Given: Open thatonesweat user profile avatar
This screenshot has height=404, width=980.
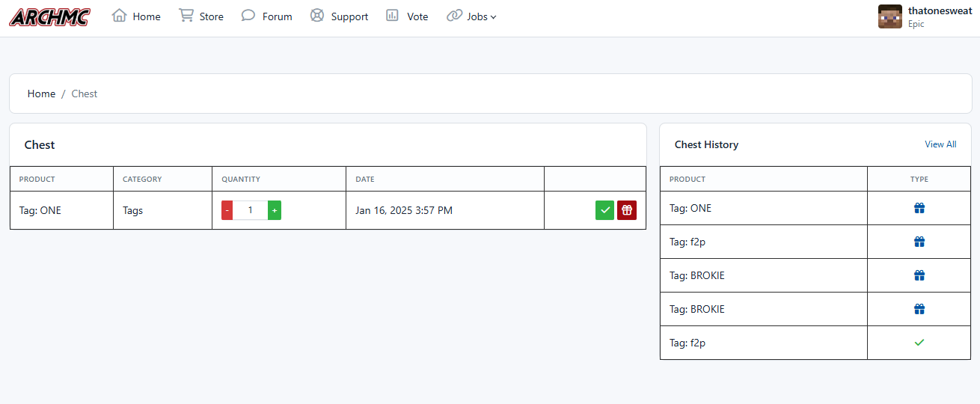Looking at the screenshot, I should (x=890, y=16).
